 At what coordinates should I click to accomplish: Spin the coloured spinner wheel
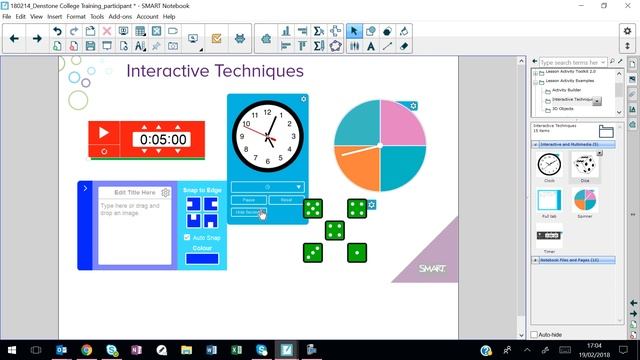[380, 145]
